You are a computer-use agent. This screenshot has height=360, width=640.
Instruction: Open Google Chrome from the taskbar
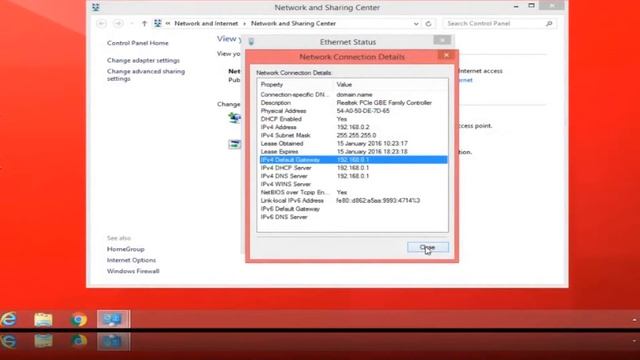(x=79, y=319)
